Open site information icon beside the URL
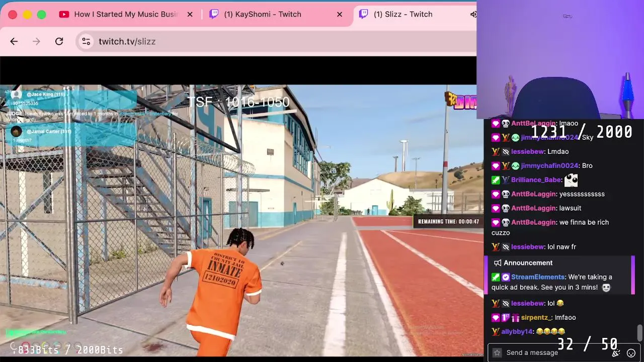Image resolution: width=644 pixels, height=362 pixels. (86, 41)
